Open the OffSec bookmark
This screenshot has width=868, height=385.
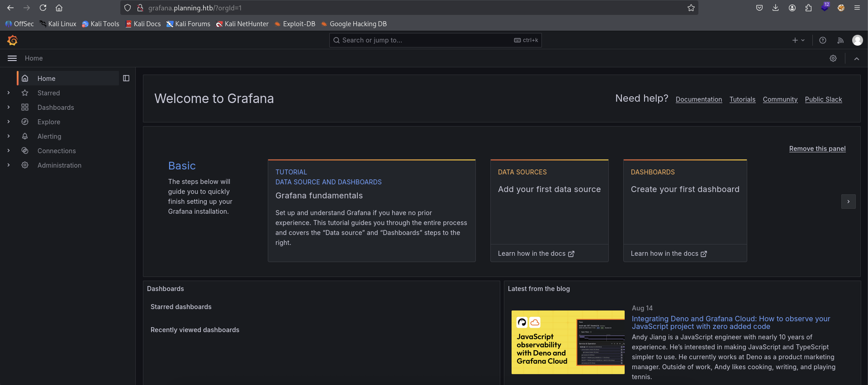pyautogui.click(x=19, y=24)
